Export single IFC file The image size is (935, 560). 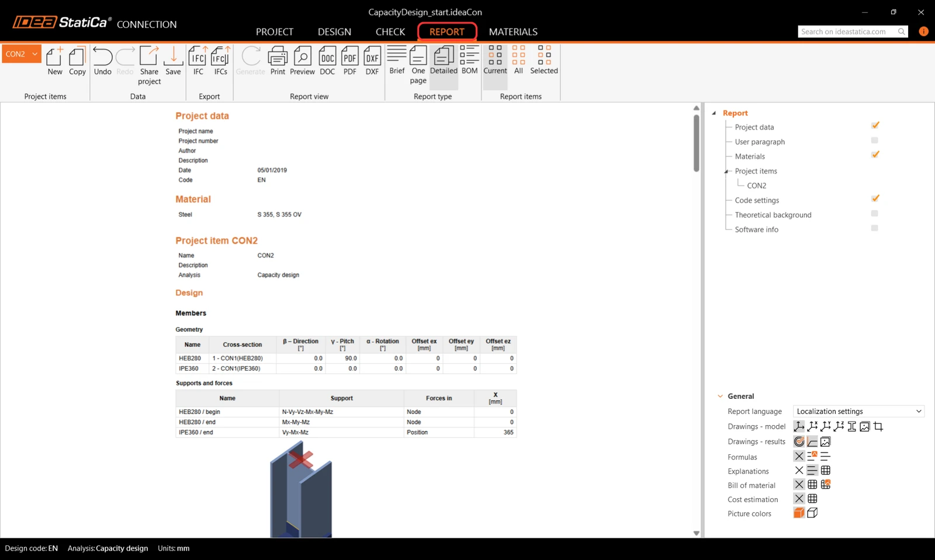198,61
